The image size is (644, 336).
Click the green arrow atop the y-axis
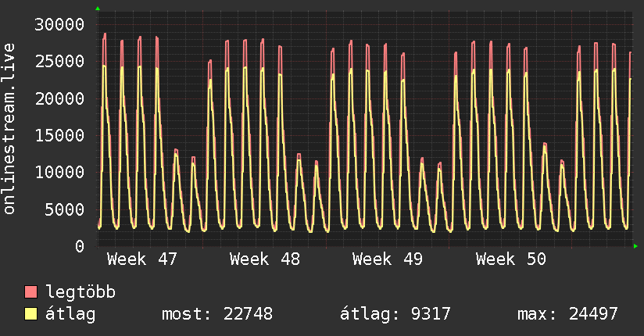click(x=98, y=9)
